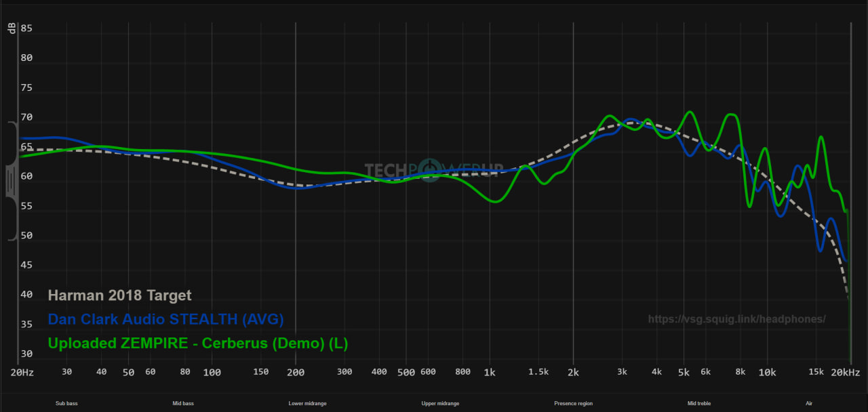The height and width of the screenshot is (412, 868).
Task: Click the Mid treble region label
Action: (x=699, y=403)
